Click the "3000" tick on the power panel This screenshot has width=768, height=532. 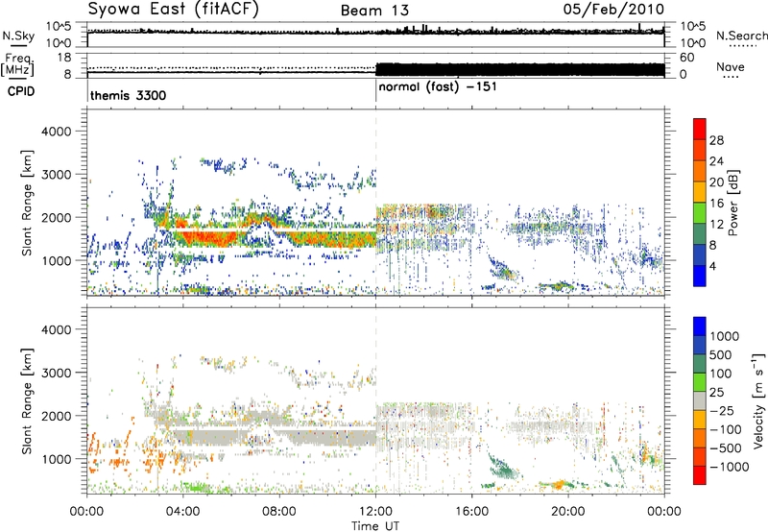[57, 175]
